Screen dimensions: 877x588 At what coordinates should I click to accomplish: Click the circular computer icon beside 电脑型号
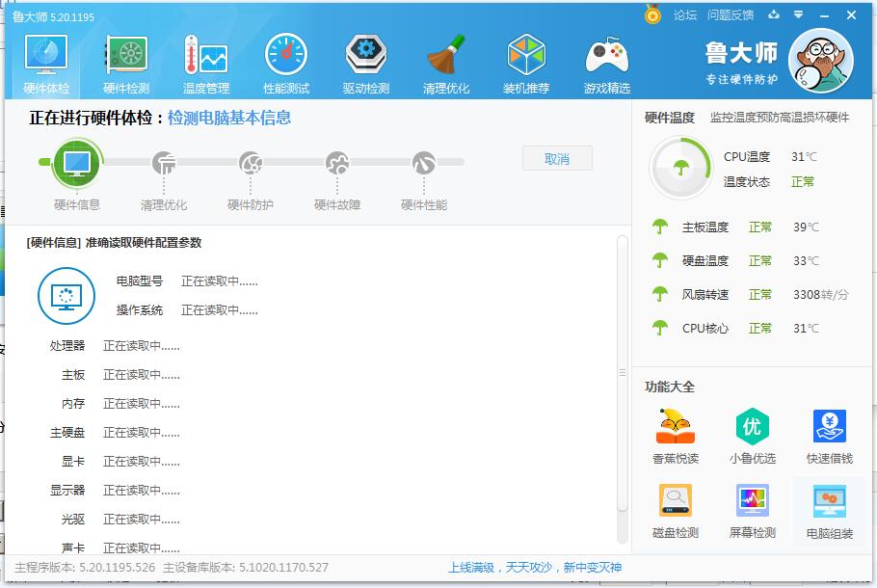click(66, 296)
